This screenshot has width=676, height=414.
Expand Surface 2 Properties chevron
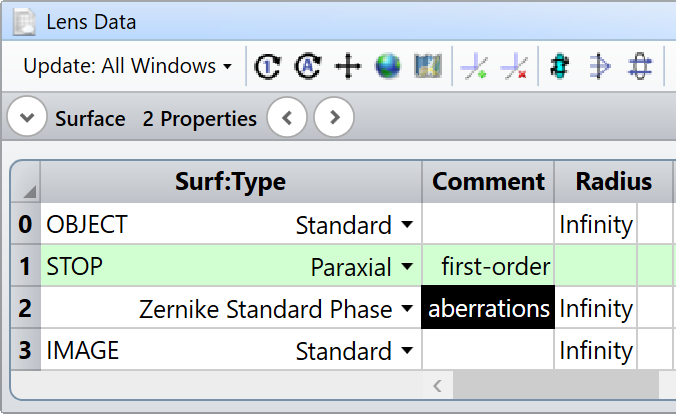point(27,119)
